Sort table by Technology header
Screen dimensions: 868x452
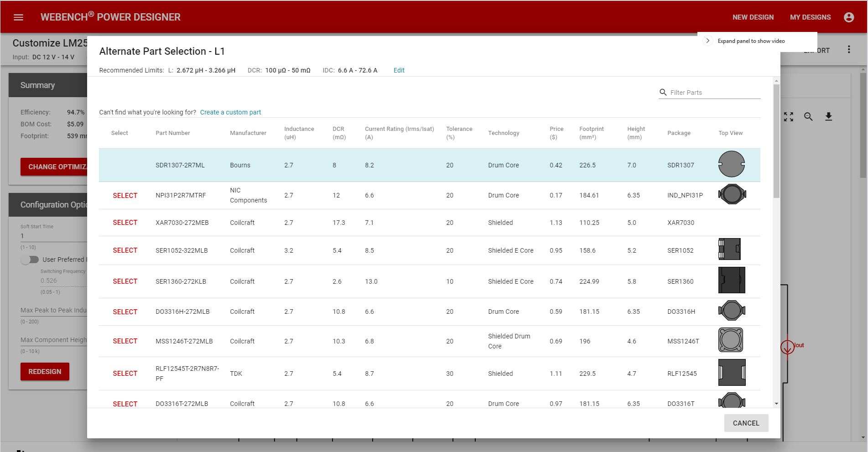tap(504, 133)
